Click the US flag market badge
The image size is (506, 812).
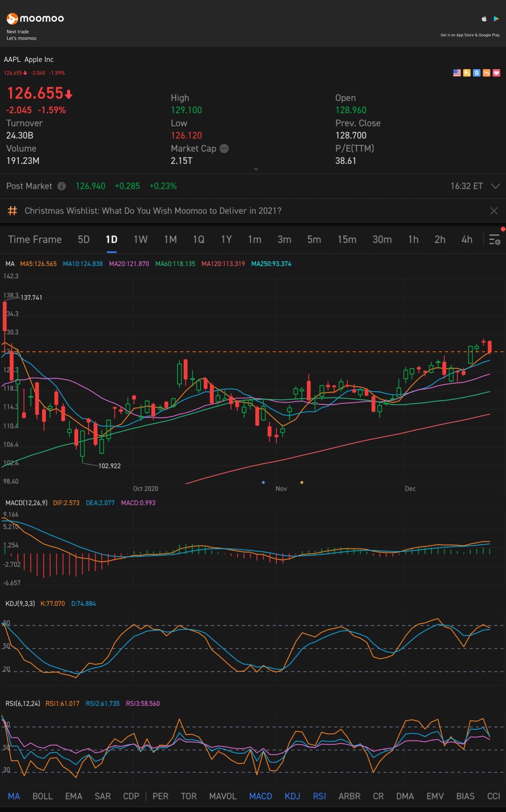click(x=457, y=73)
